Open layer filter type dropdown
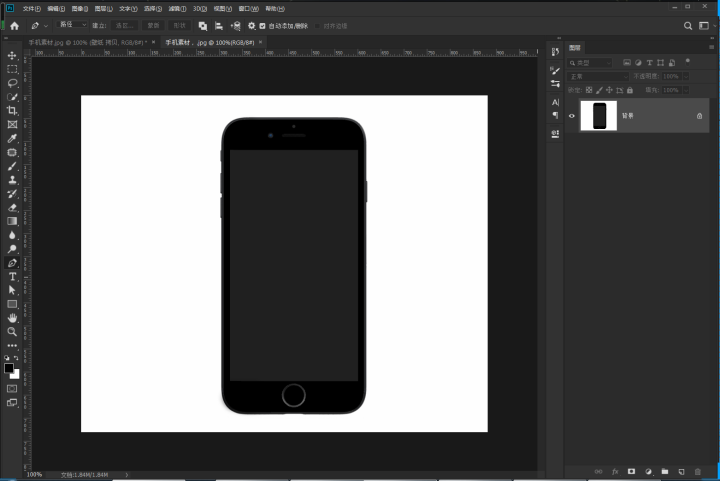This screenshot has width=720, height=481. [x=590, y=63]
